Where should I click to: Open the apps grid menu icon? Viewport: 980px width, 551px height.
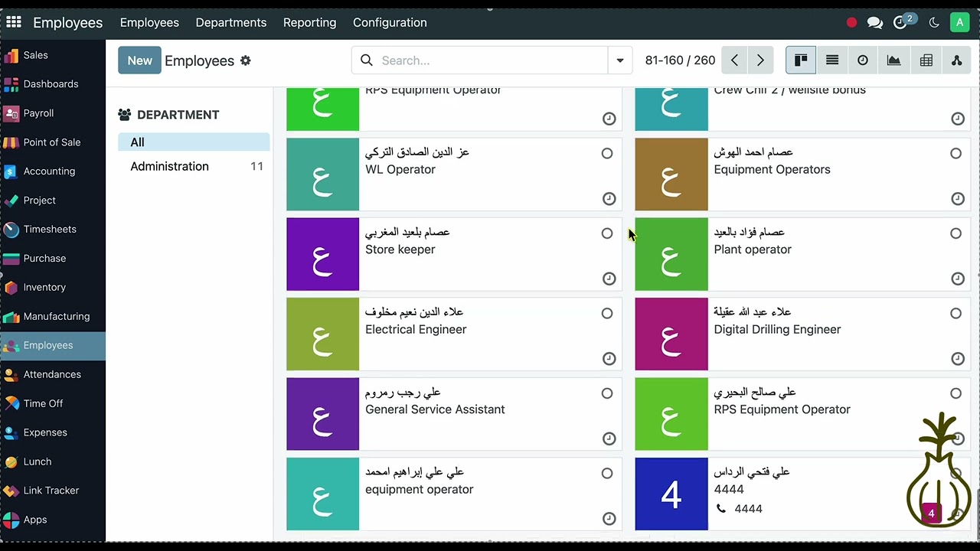coord(14,22)
